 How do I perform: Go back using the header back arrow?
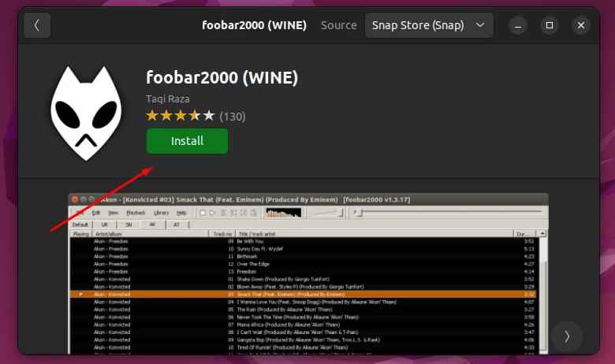click(x=37, y=25)
